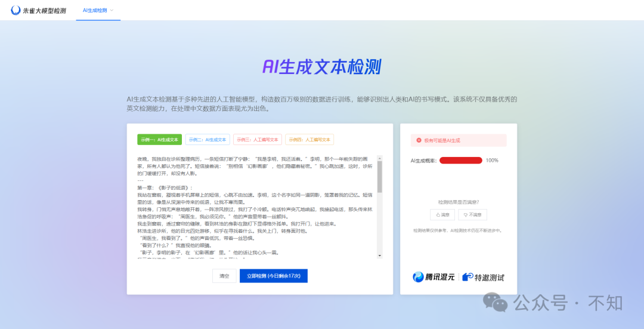Screen dimensions: 644x329
Task: Rate the result with thumbs-up 满意
Action: pos(442,214)
